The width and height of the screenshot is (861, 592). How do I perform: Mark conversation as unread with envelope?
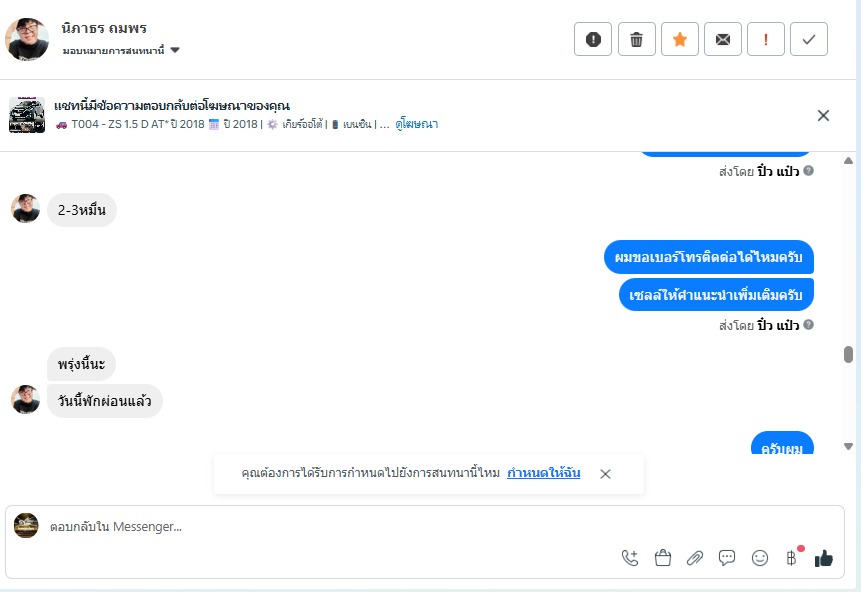722,40
